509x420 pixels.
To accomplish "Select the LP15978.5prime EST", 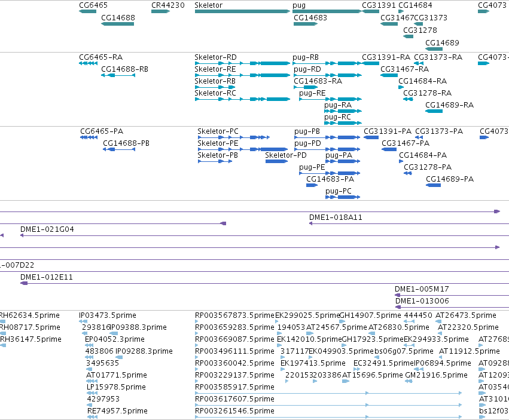I will [x=92, y=393].
